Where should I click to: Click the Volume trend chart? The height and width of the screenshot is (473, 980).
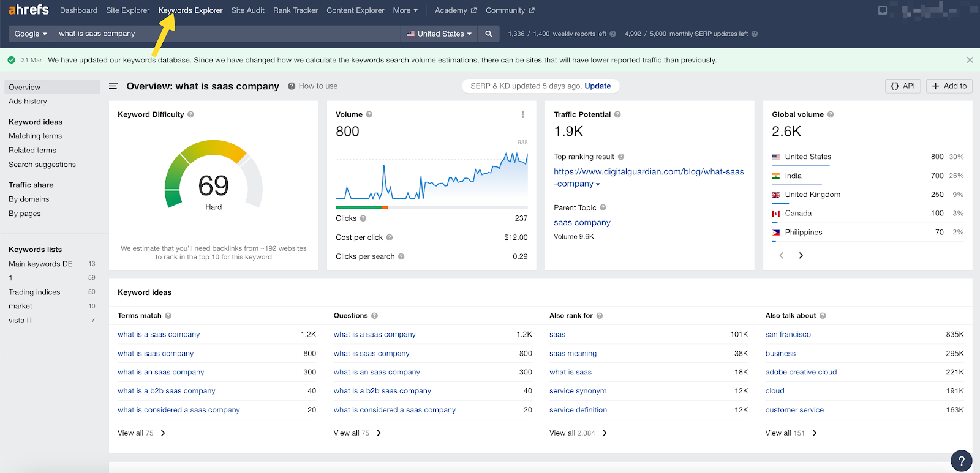(432, 176)
